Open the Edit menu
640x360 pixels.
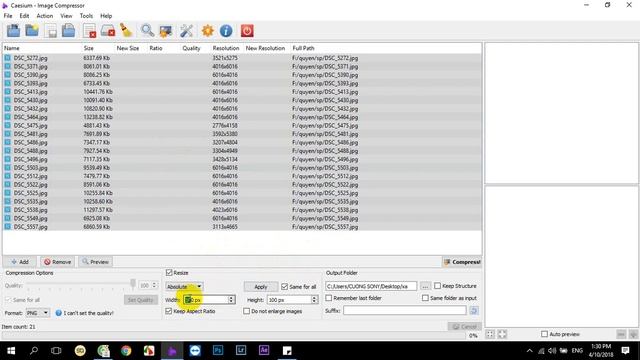click(x=24, y=16)
